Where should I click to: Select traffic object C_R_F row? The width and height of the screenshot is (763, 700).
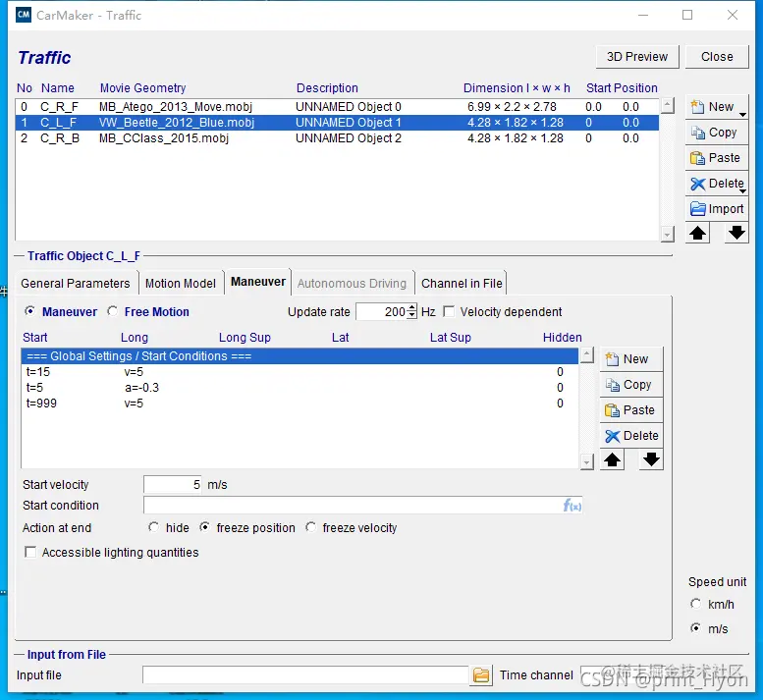pyautogui.click(x=337, y=107)
